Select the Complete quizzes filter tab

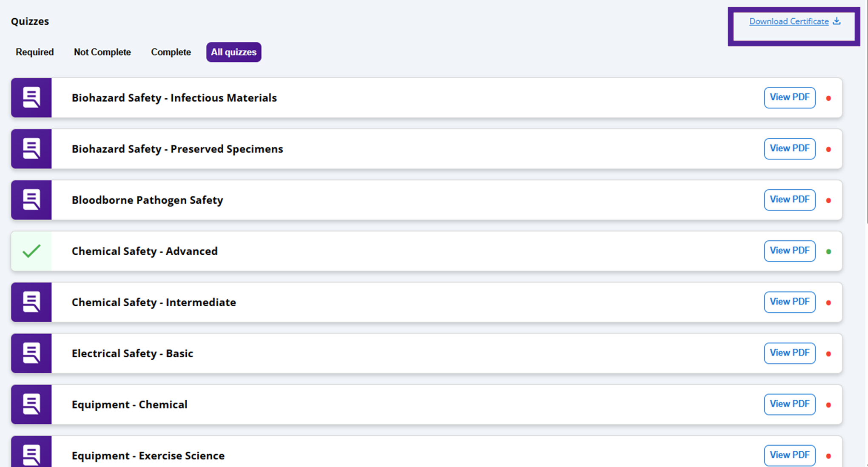(171, 52)
